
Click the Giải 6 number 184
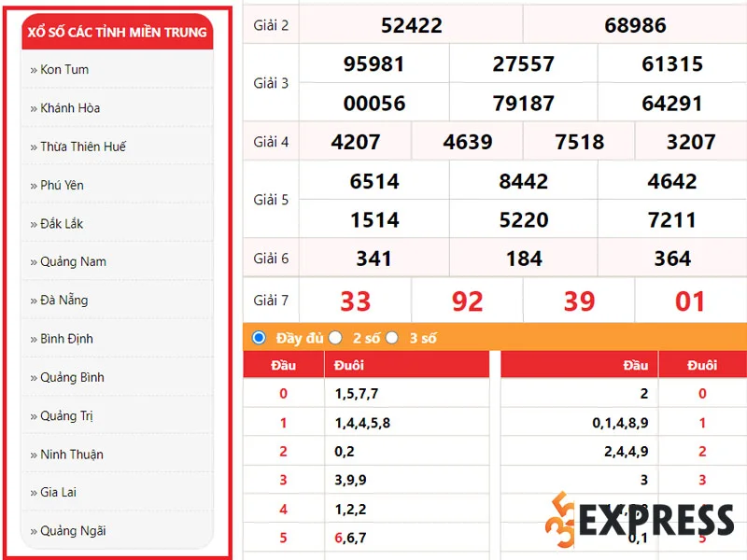point(524,259)
